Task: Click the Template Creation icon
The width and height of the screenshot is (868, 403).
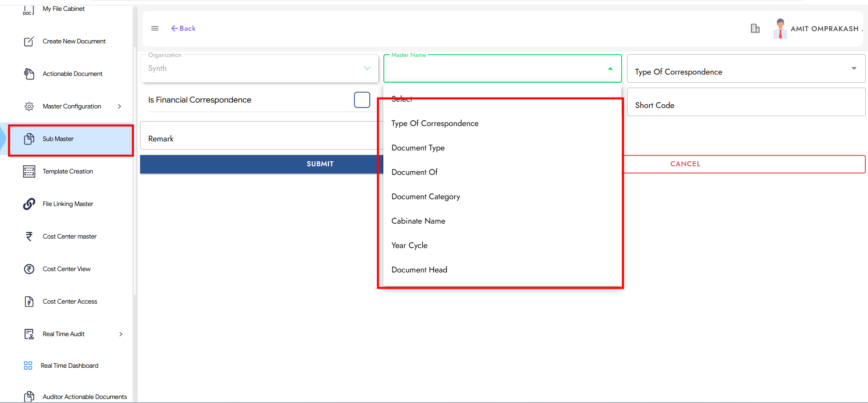Action: 29,171
